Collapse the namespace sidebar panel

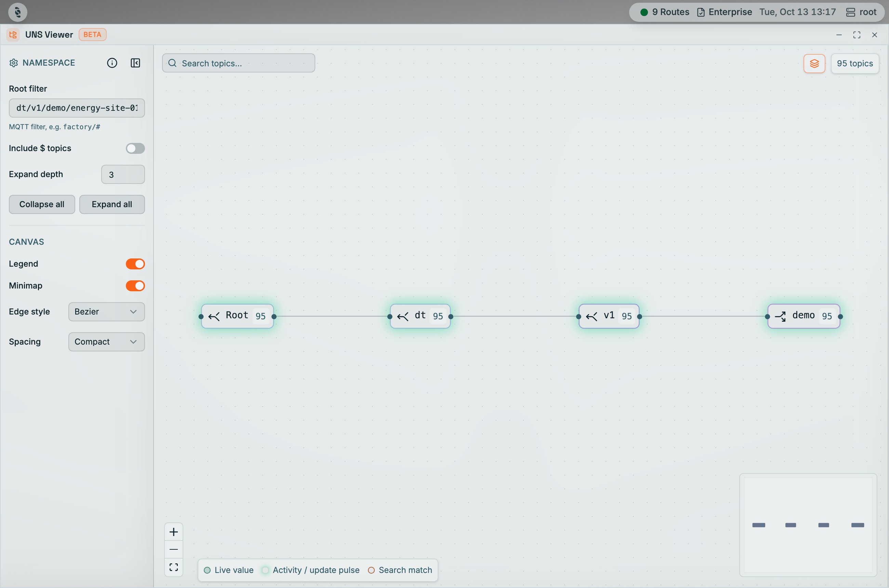point(135,63)
